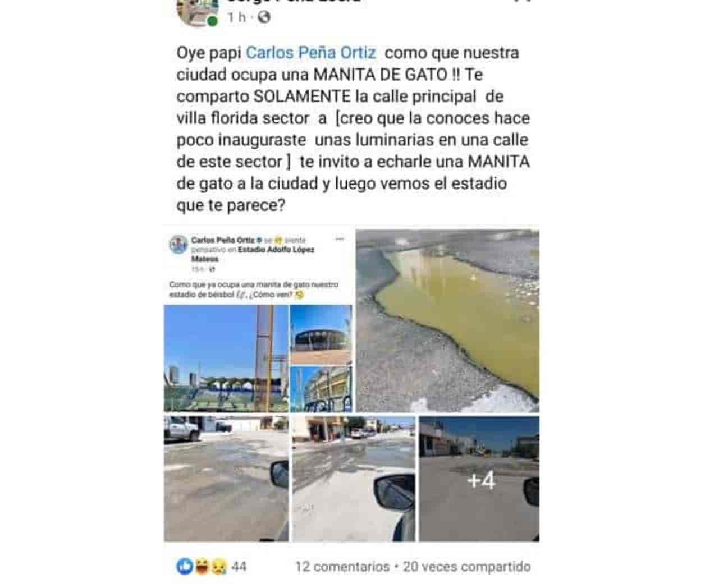Click the sad reaction emoji
The height and width of the screenshot is (588, 705).
click(217, 567)
